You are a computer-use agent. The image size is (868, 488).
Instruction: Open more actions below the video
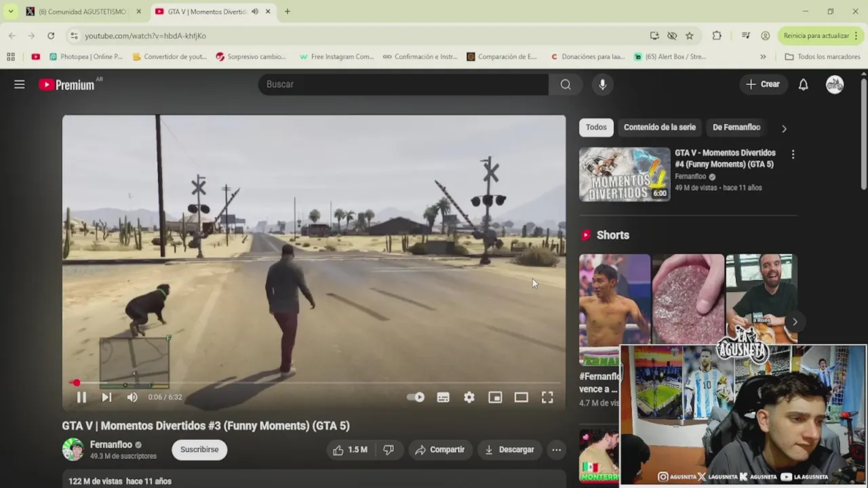(x=556, y=449)
